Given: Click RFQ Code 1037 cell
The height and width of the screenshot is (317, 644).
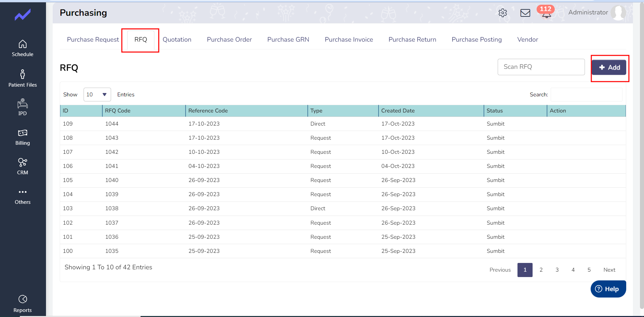Looking at the screenshot, I should click(112, 223).
